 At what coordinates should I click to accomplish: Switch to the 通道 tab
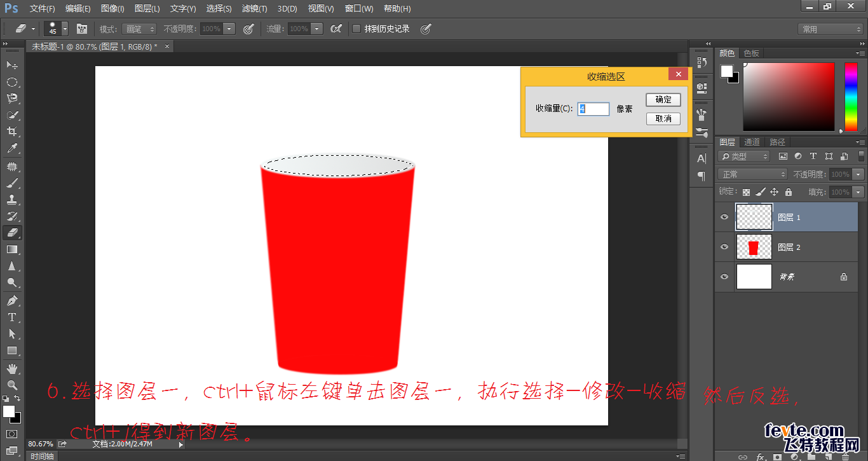pyautogui.click(x=752, y=142)
